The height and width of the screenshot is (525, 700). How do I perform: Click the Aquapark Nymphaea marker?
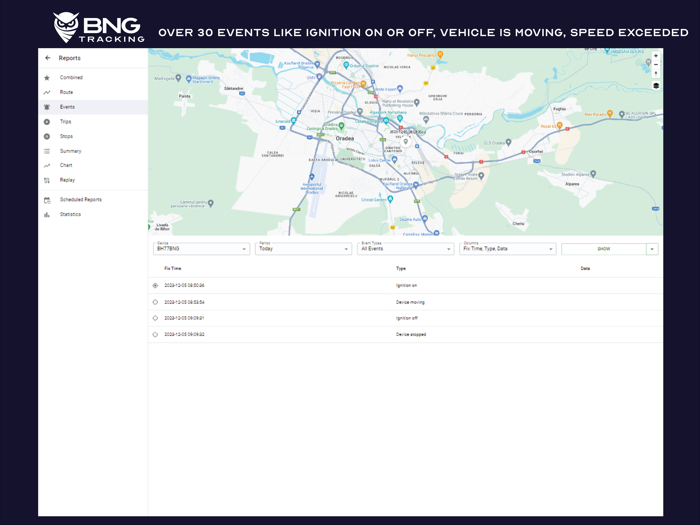[400, 118]
